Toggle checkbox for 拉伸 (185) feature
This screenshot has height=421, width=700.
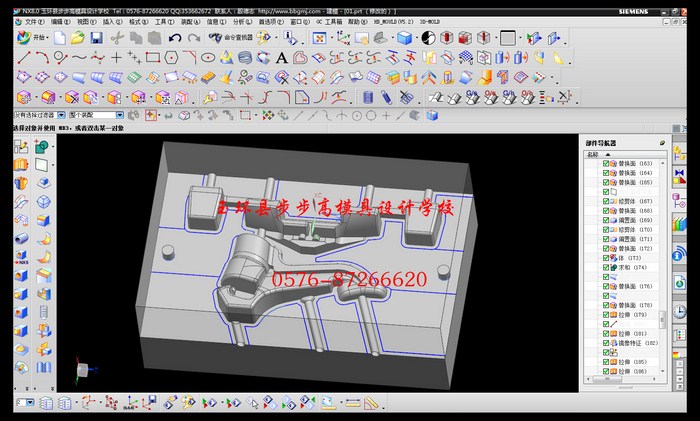606,362
